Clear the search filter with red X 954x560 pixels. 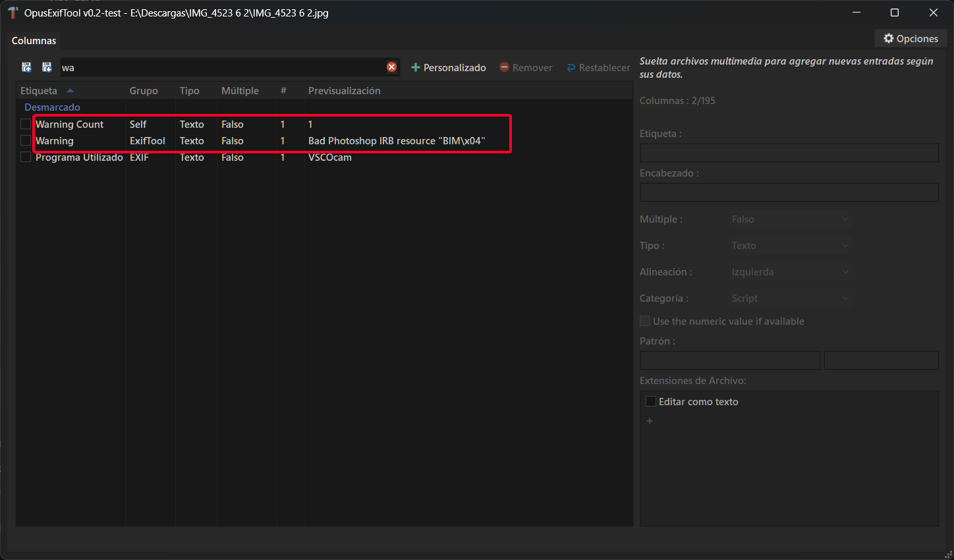click(x=392, y=67)
